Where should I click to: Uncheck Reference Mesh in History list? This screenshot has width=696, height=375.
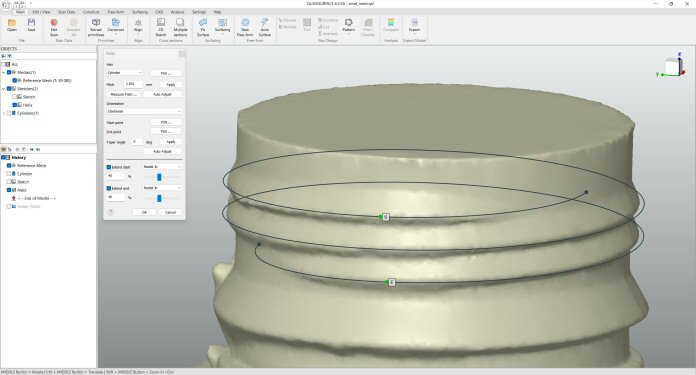(9, 166)
